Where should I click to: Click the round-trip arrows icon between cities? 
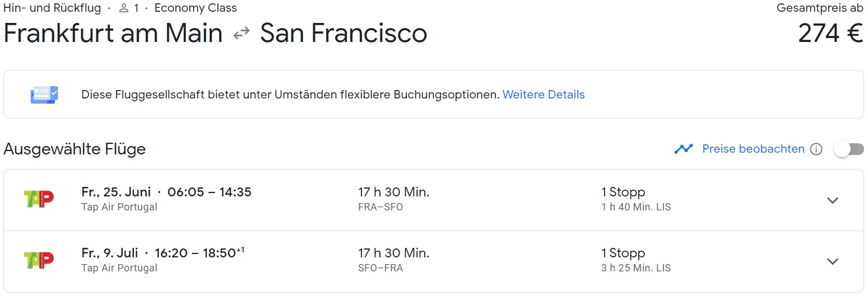tap(242, 34)
